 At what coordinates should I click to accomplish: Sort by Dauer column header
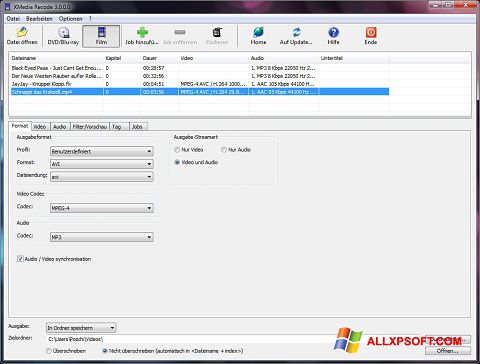click(x=159, y=58)
